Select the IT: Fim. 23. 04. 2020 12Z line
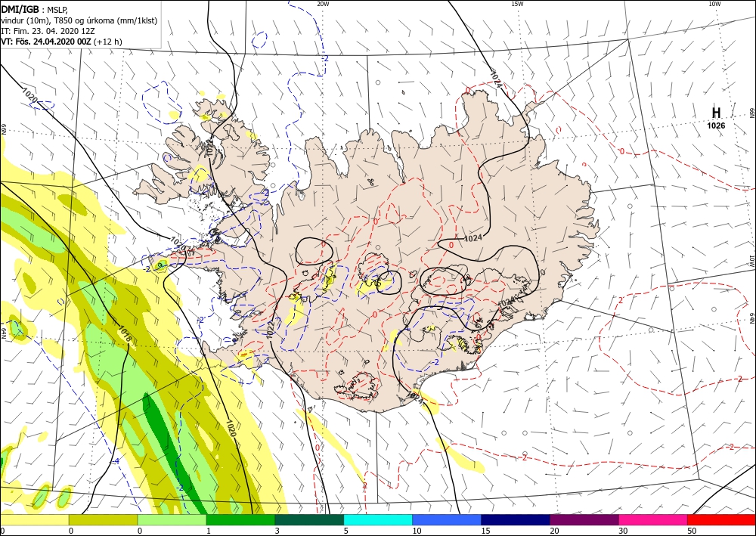Screen dimensions: 756x536 pos(48,31)
